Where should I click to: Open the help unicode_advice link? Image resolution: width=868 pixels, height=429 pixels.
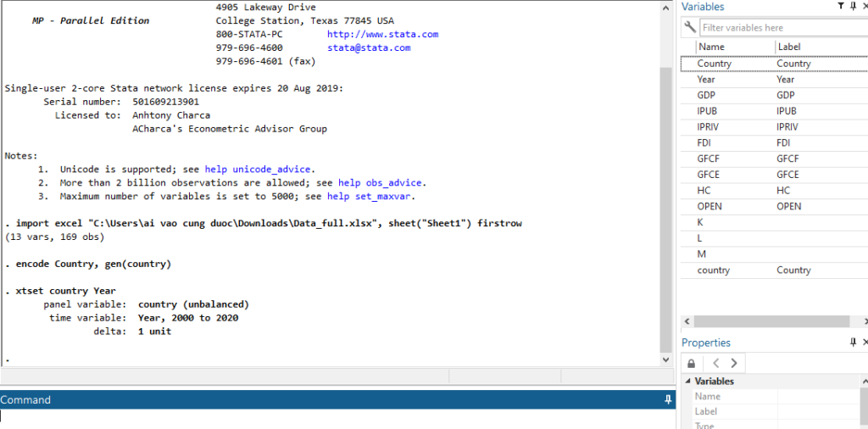[x=273, y=170]
